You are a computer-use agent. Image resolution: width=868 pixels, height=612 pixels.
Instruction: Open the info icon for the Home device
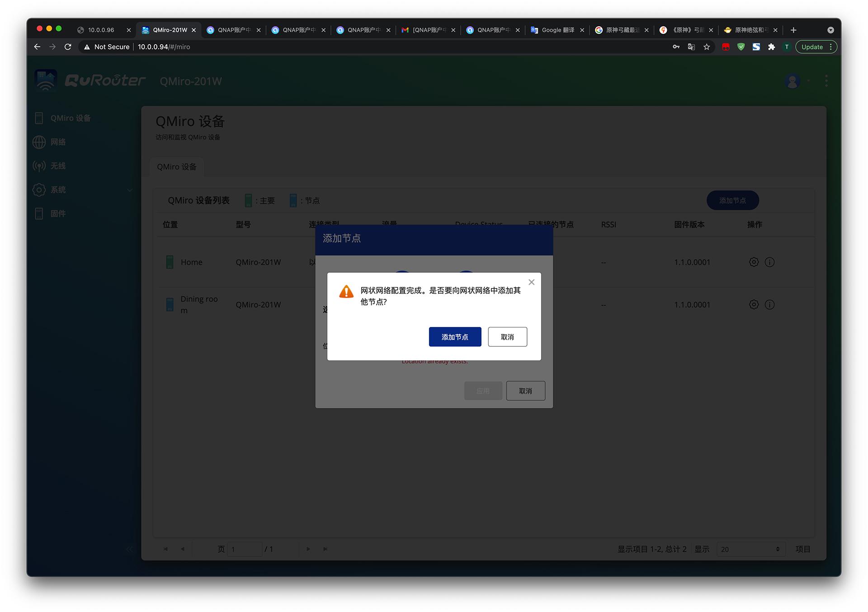[x=769, y=262]
